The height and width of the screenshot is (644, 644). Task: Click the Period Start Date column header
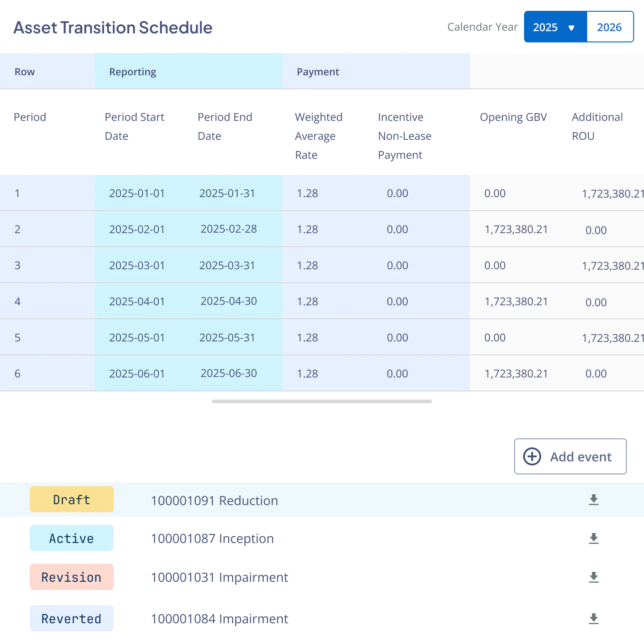coord(134,126)
